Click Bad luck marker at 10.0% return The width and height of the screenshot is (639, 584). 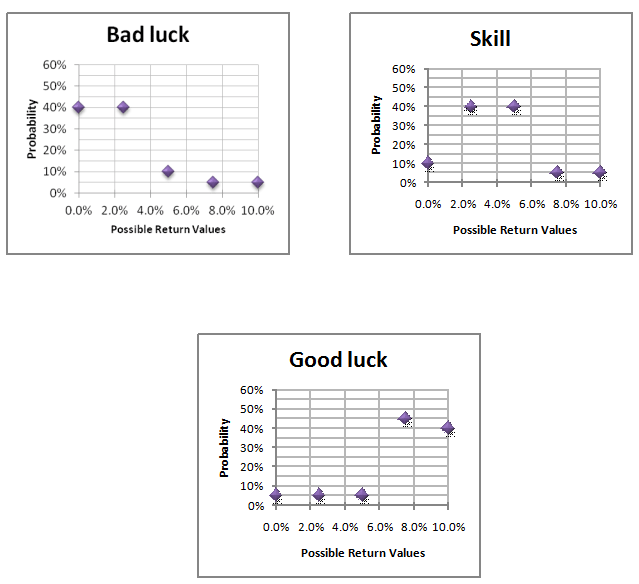click(258, 182)
